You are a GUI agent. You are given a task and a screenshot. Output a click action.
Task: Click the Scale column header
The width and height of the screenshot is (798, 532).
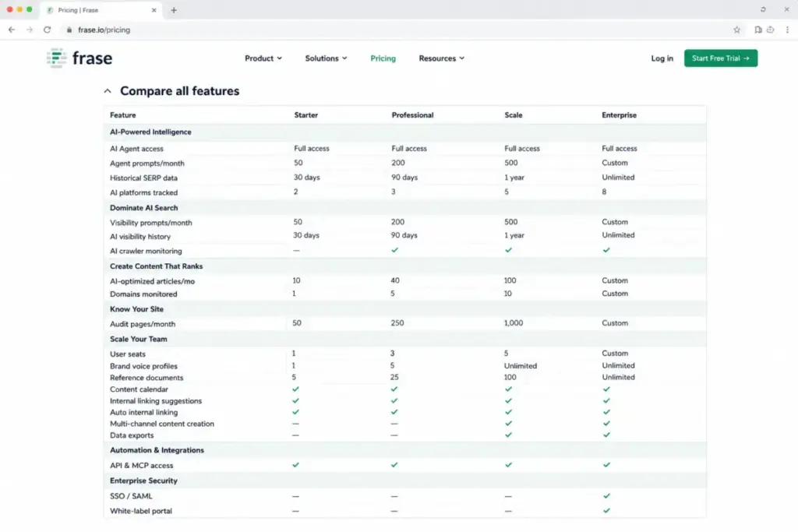(514, 115)
